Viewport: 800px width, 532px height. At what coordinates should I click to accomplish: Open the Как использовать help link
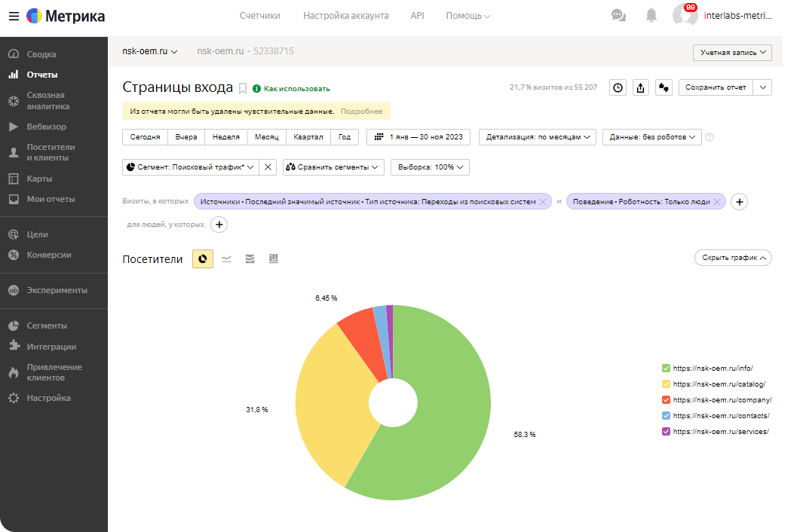point(291,89)
